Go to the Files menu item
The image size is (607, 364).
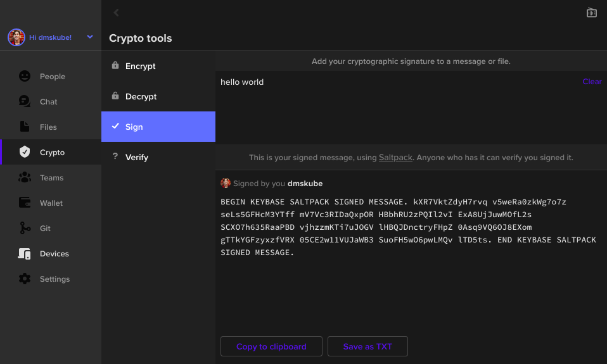51,127
